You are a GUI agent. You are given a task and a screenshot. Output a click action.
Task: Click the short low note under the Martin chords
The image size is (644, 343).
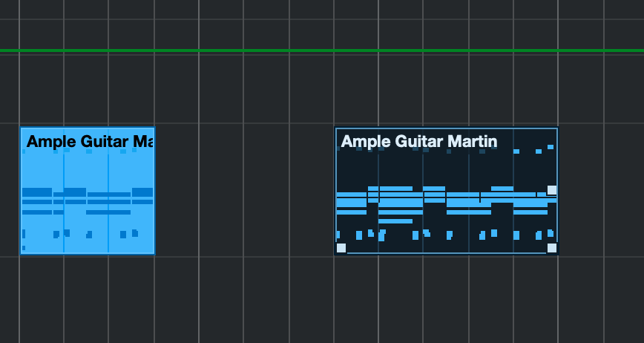(x=395, y=221)
